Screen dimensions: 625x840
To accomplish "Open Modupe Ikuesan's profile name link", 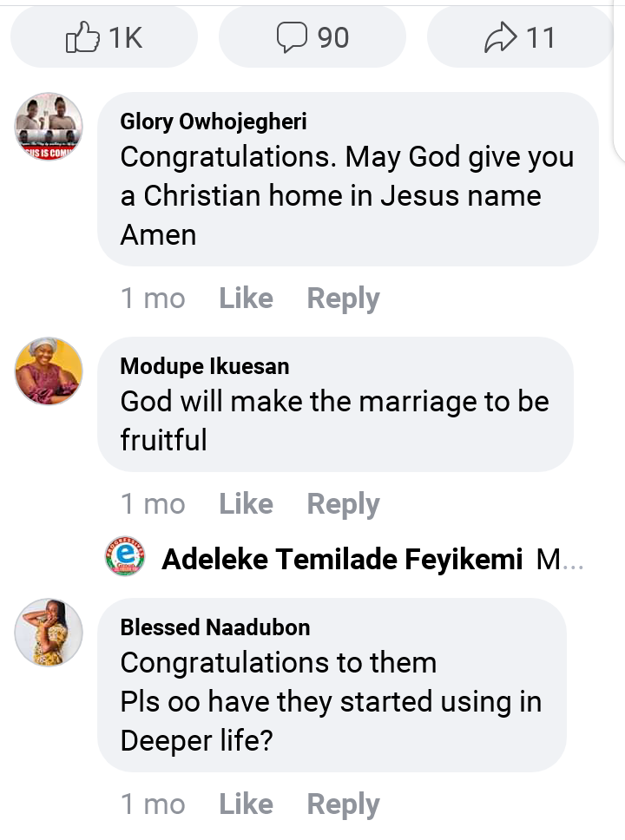I will click(x=204, y=366).
